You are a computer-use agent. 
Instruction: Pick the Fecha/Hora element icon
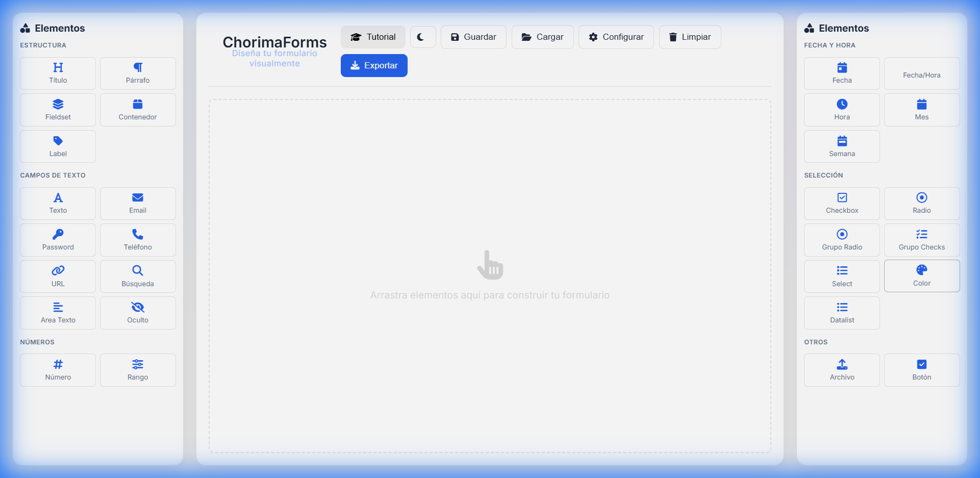point(921,73)
